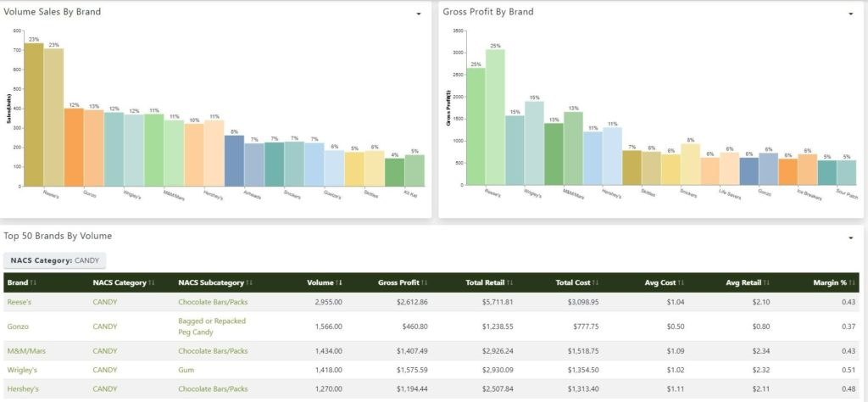The image size is (868, 402).
Task: Open Volume Sales By Brand panel menu caret
Action: coord(419,14)
